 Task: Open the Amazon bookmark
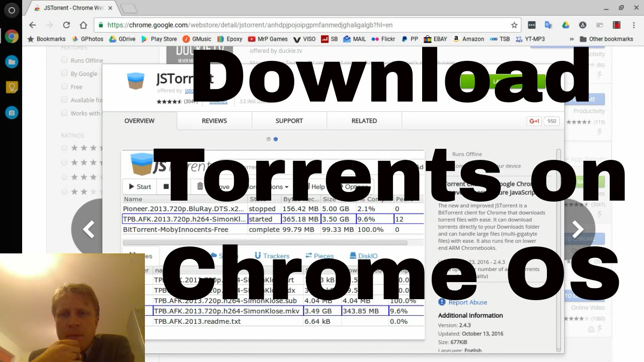coord(468,39)
